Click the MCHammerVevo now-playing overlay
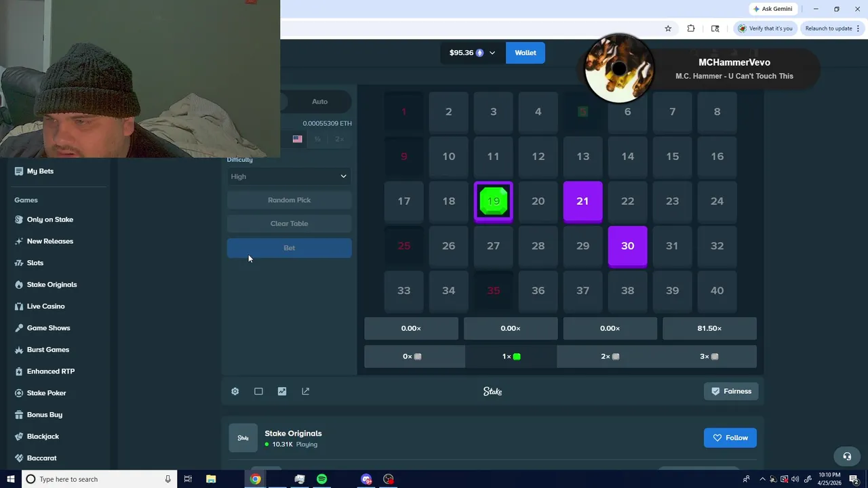 pos(702,68)
